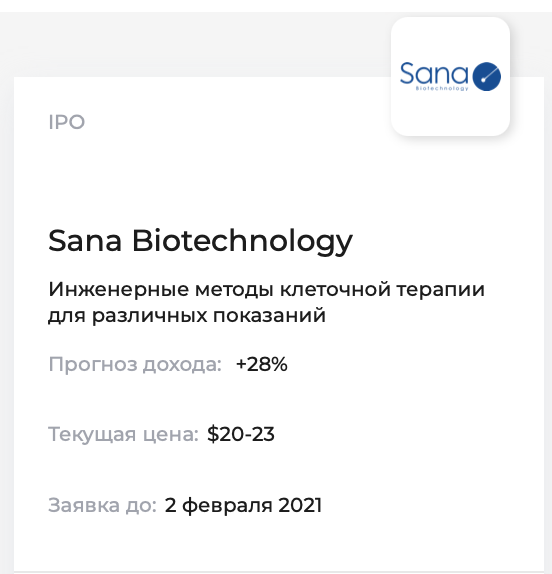Click the blue circular emblem in logo
Viewport: 552px width, 574px height.
point(486,77)
